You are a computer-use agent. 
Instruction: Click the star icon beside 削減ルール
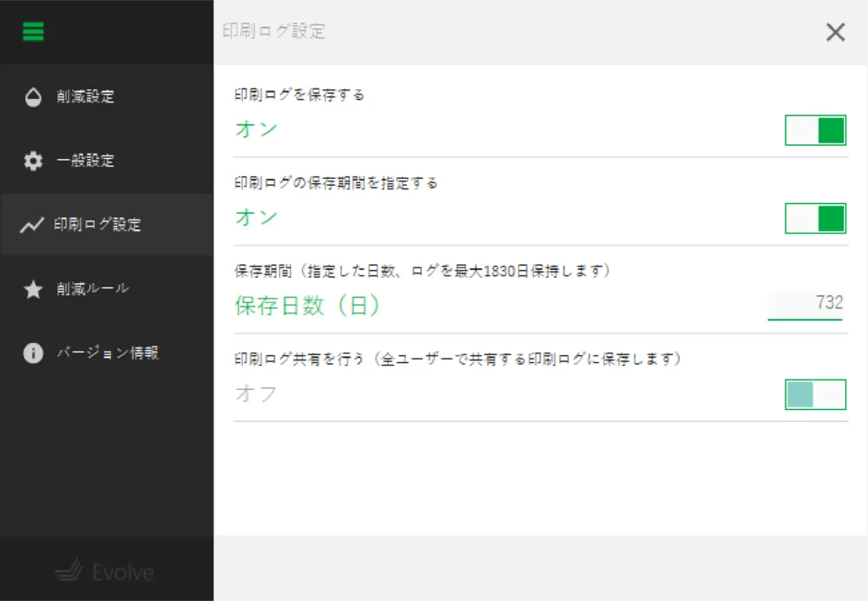[x=33, y=289]
